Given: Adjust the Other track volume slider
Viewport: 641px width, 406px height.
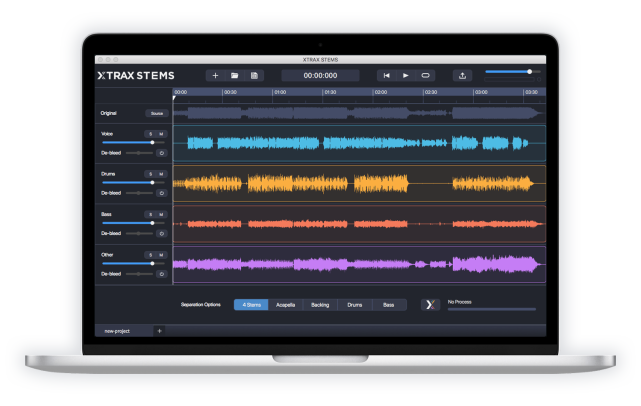Looking at the screenshot, I should click(133, 264).
